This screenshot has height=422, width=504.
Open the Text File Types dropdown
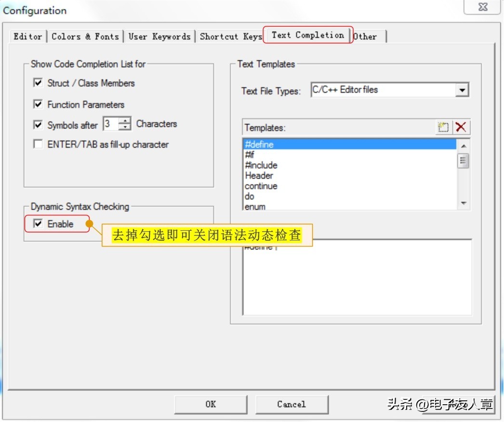(462, 90)
